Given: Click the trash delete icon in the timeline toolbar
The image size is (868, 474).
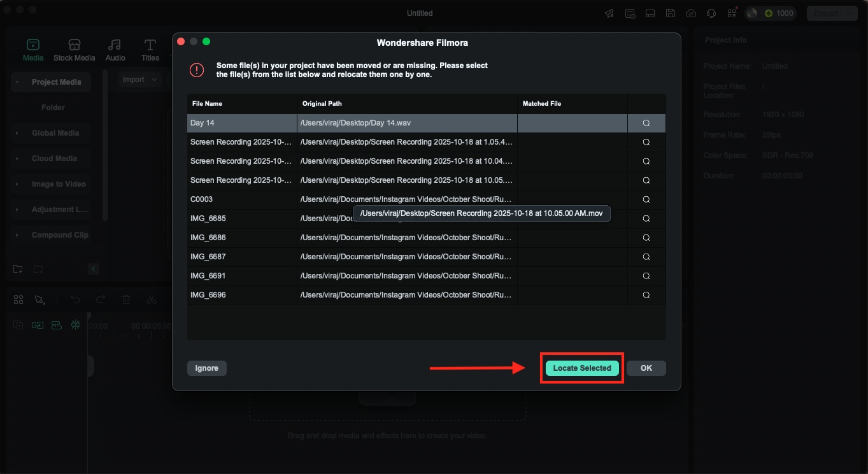Looking at the screenshot, I should click(126, 299).
